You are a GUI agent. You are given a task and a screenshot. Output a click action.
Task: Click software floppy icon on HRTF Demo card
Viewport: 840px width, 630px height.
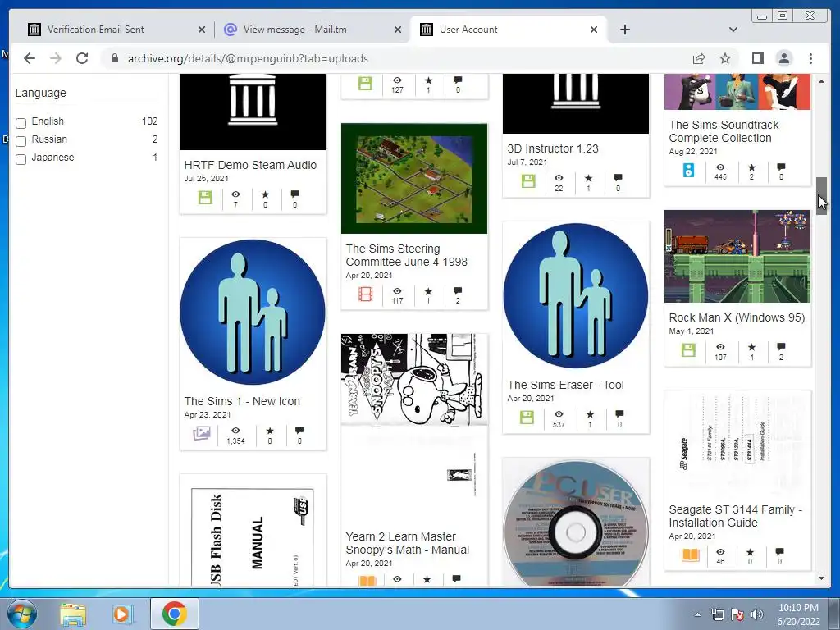point(205,198)
